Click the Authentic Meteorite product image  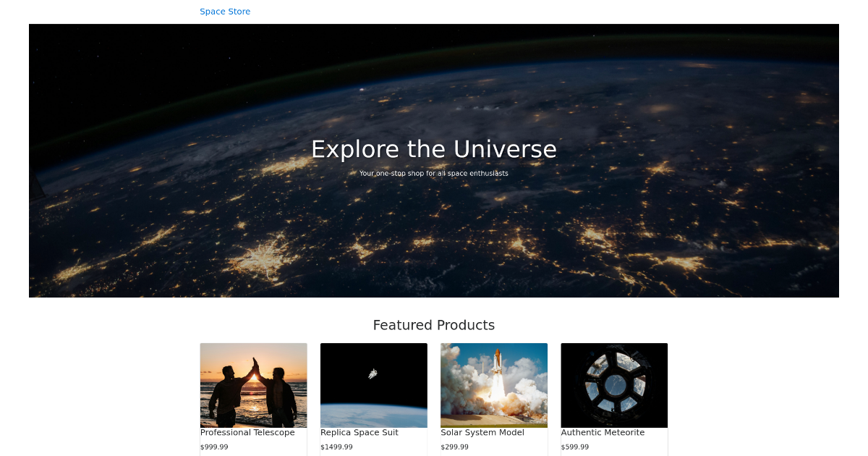614,385
